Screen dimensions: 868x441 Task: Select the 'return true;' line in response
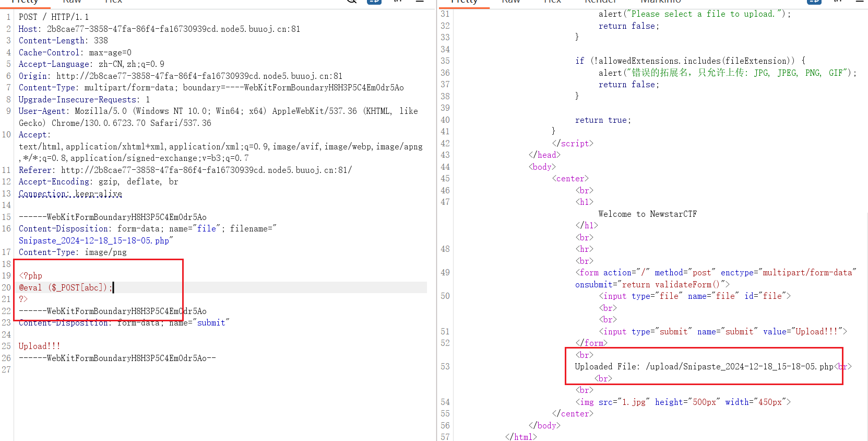(x=603, y=120)
